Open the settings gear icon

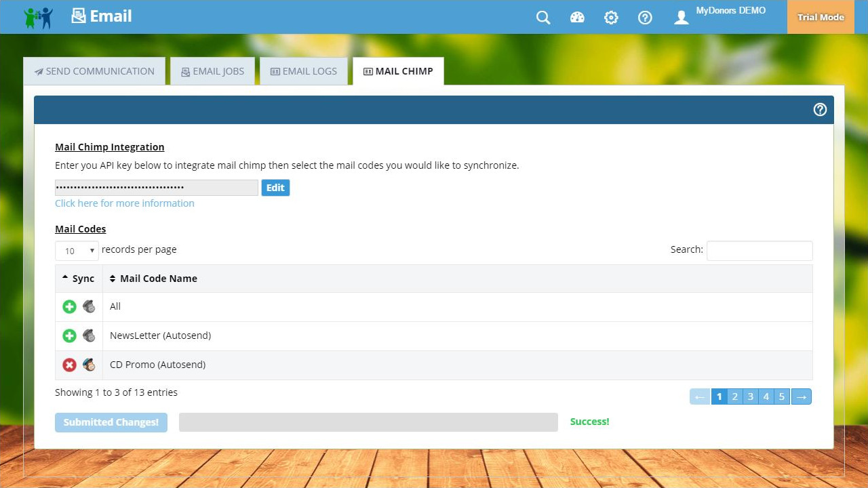pos(611,18)
